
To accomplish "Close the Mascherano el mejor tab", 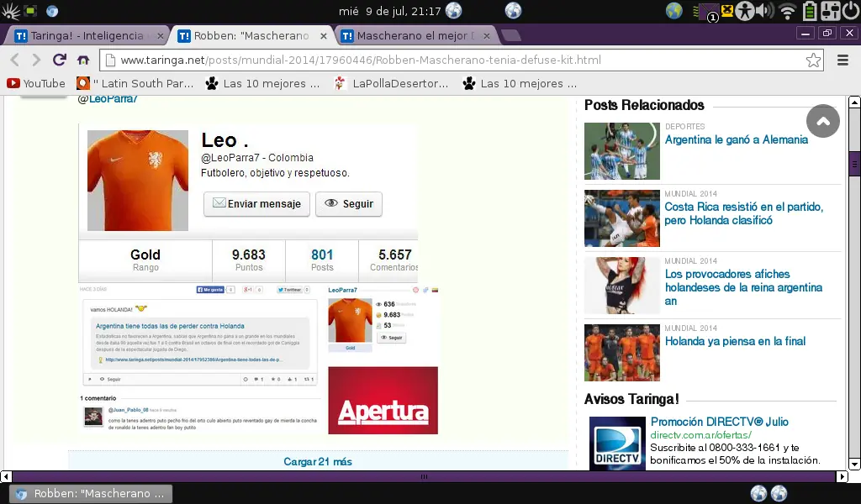I will coord(487,36).
